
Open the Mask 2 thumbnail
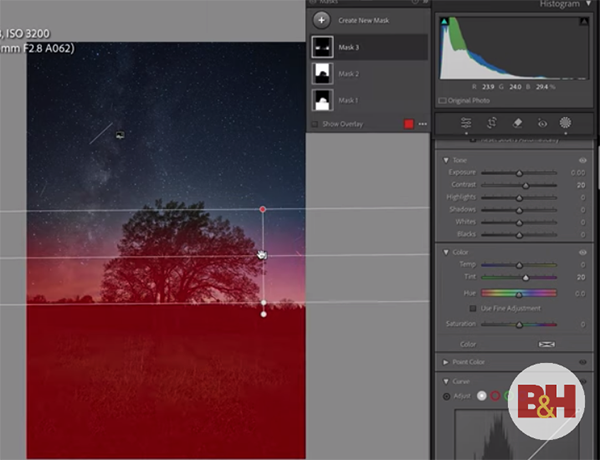pos(322,73)
